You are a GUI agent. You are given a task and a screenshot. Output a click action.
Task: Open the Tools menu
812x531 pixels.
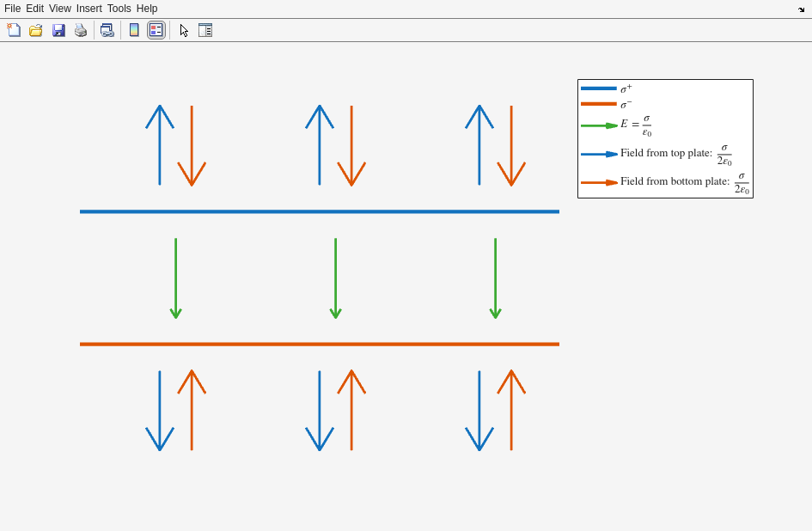[x=119, y=9]
